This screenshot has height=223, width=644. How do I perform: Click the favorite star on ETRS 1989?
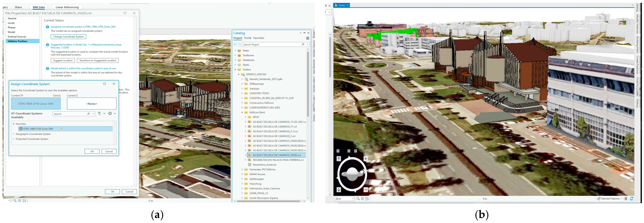(x=62, y=129)
